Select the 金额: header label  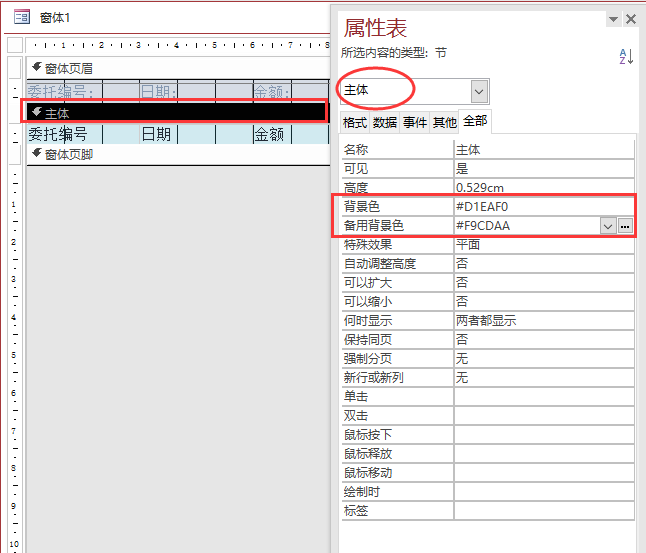[x=272, y=90]
